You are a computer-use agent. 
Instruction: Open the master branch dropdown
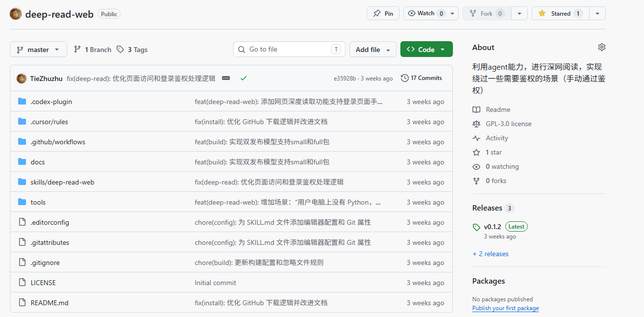pos(38,50)
